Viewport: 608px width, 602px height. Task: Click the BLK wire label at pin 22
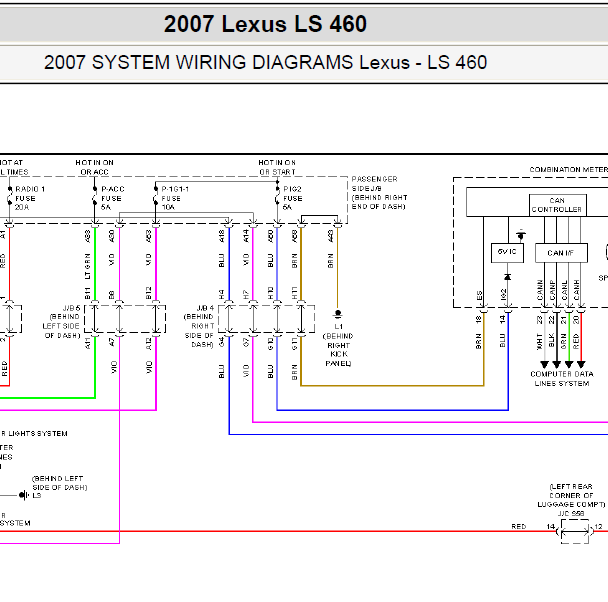pyautogui.click(x=552, y=341)
